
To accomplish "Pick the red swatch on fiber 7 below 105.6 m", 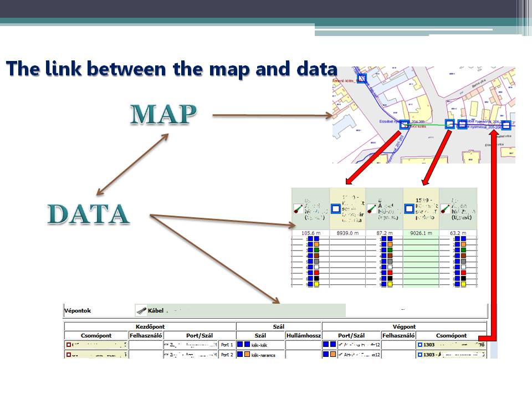I will (316, 273).
